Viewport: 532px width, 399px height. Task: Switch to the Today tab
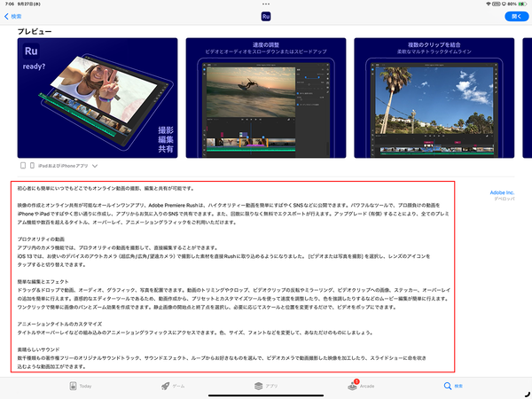[81, 386]
